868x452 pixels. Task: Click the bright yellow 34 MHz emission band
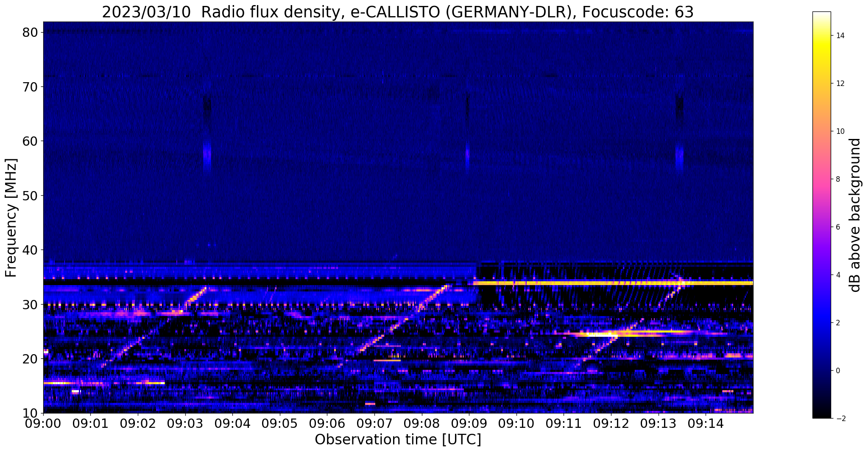[x=613, y=283]
